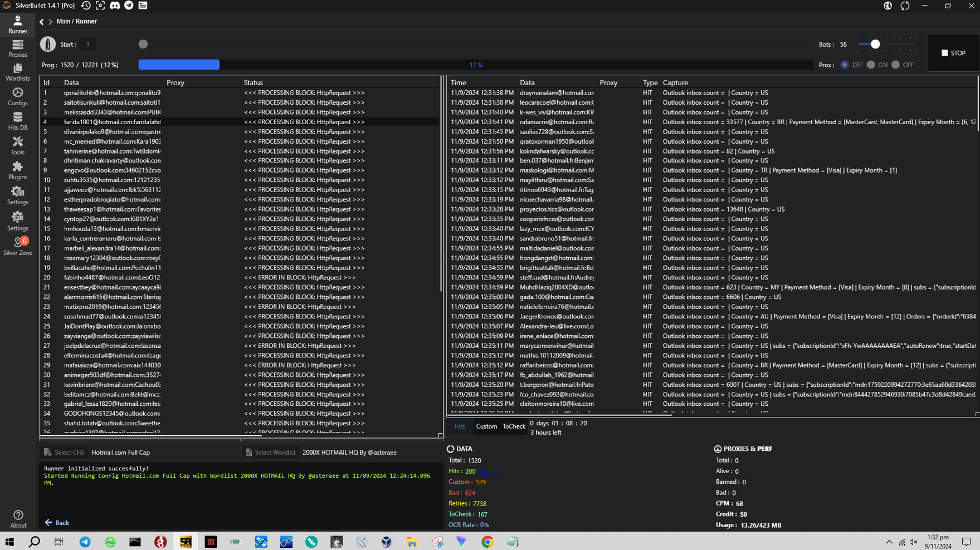
Task: Click the Select CFG button
Action: point(64,453)
